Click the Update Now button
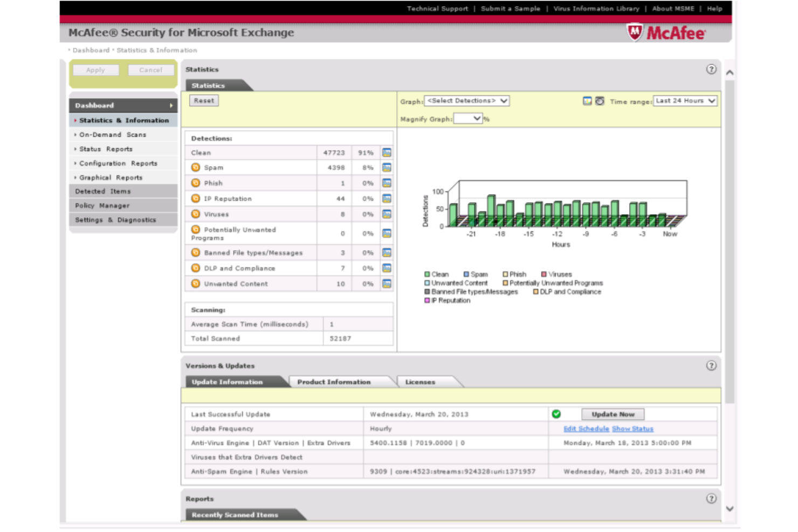This screenshot has height=532, width=798. [613, 414]
